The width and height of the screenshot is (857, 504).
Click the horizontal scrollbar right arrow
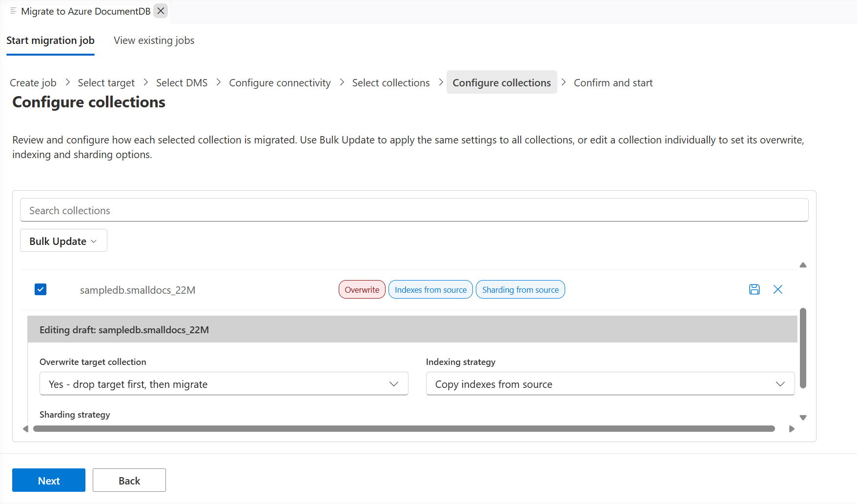coord(792,429)
